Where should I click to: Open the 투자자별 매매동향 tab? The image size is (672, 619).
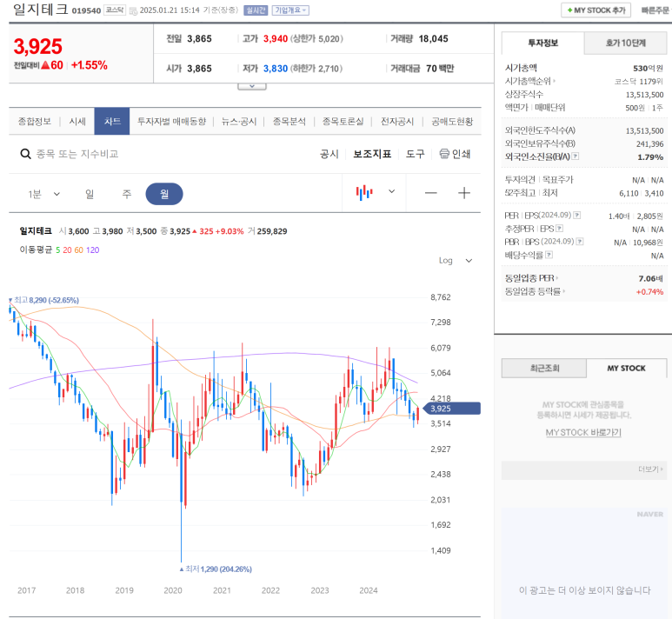tap(171, 122)
